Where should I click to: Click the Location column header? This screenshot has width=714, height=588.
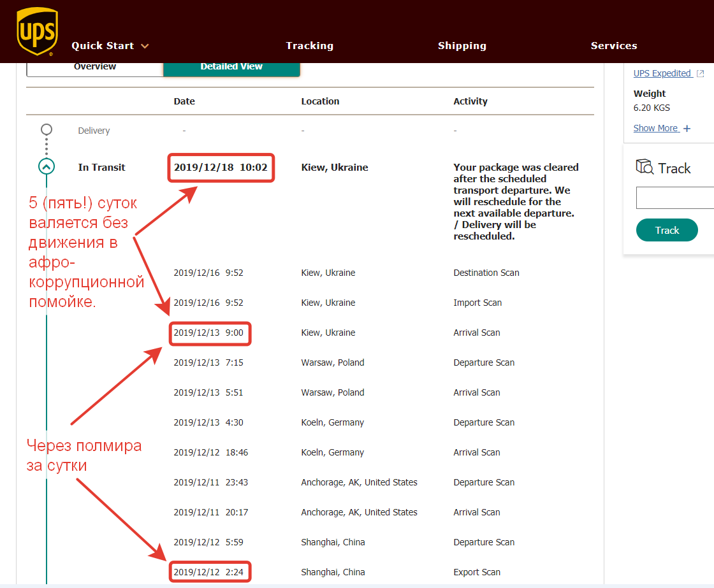pos(320,101)
